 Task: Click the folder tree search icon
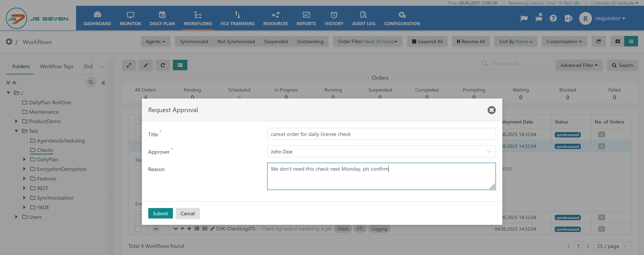tap(91, 82)
